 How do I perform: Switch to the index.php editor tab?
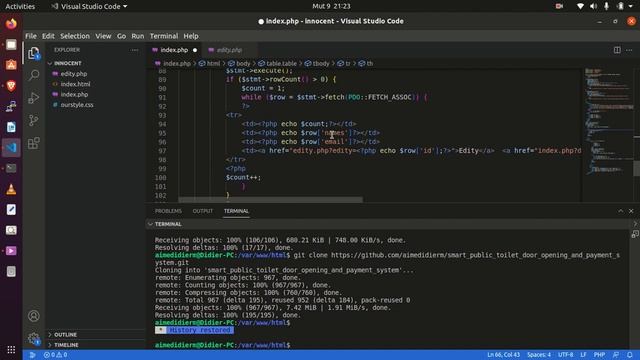[x=174, y=50]
